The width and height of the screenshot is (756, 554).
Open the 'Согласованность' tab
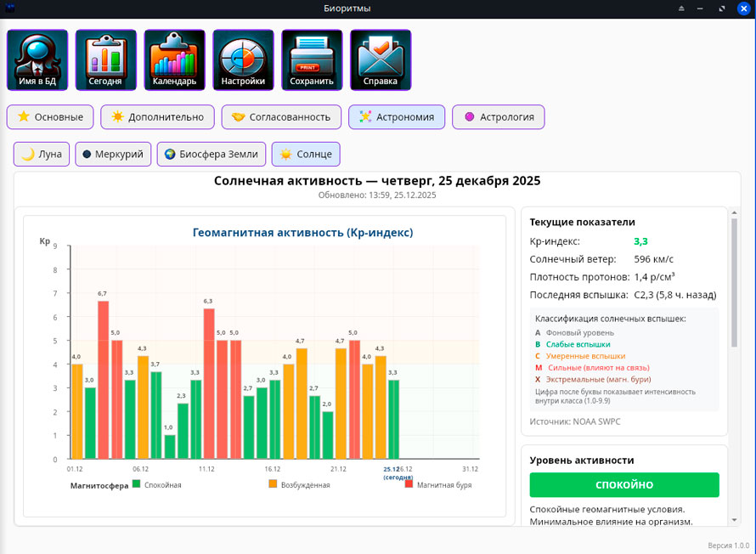(x=281, y=117)
